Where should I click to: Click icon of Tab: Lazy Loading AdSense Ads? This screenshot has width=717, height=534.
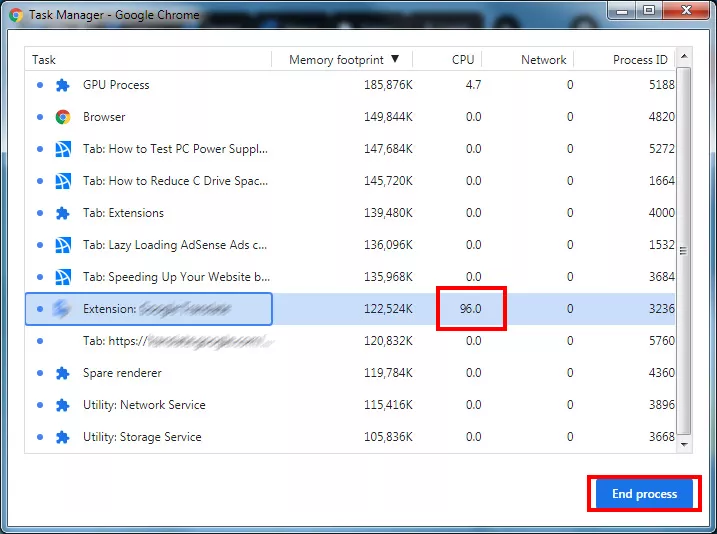click(63, 245)
